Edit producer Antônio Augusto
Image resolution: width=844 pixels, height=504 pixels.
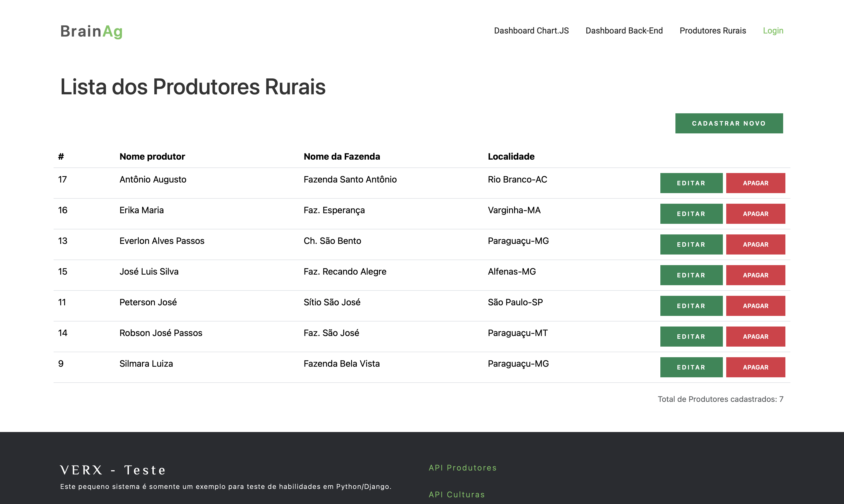click(x=691, y=183)
